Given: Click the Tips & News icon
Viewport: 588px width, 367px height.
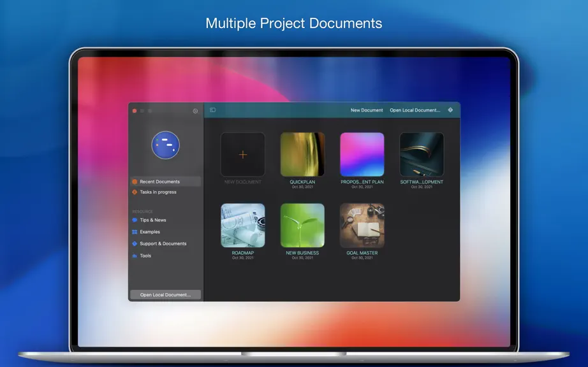Looking at the screenshot, I should (135, 220).
